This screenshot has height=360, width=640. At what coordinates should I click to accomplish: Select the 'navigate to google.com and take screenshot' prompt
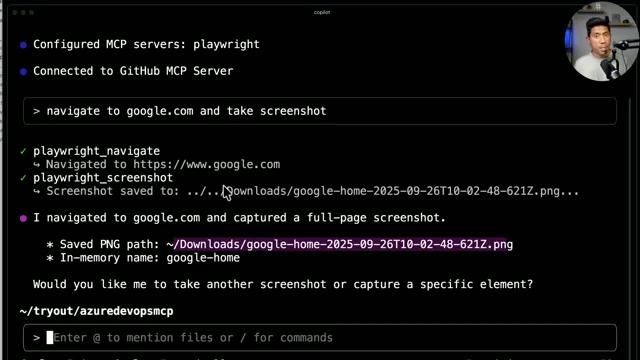[x=320, y=111]
